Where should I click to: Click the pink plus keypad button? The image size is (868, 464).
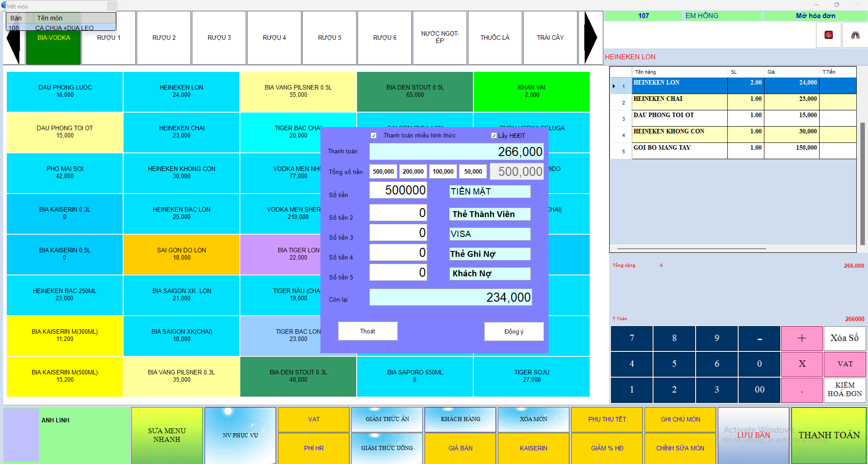tap(802, 338)
